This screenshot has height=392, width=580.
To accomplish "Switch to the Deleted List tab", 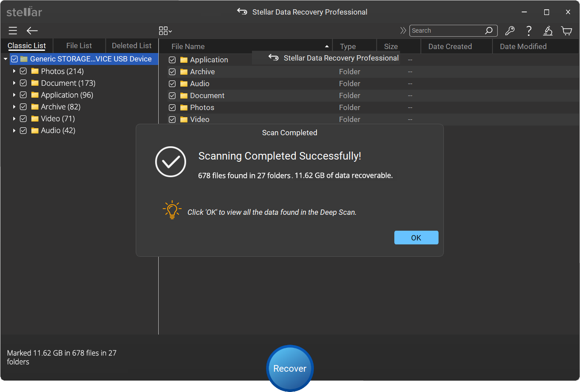I will (132, 46).
